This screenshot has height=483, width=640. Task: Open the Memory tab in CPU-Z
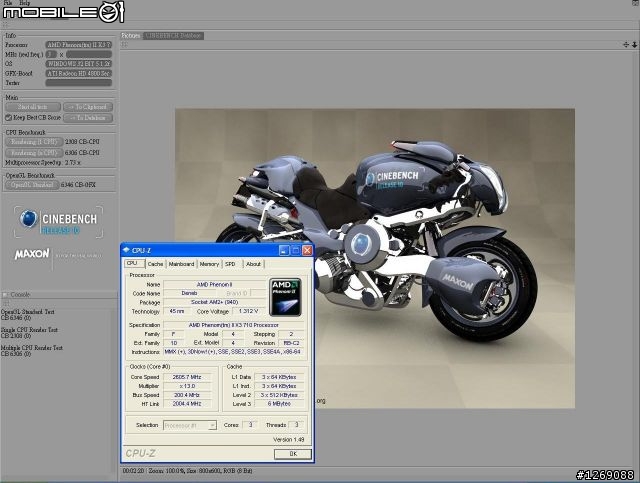(x=209, y=264)
